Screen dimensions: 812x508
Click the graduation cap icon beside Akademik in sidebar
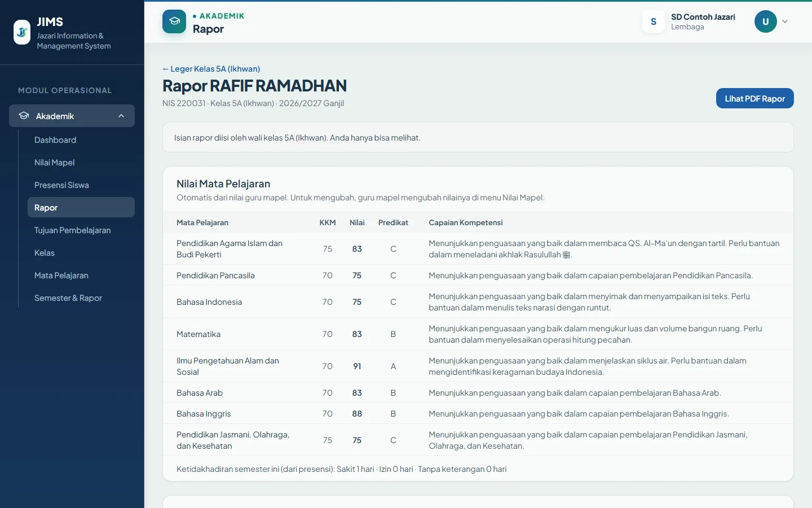click(x=24, y=116)
